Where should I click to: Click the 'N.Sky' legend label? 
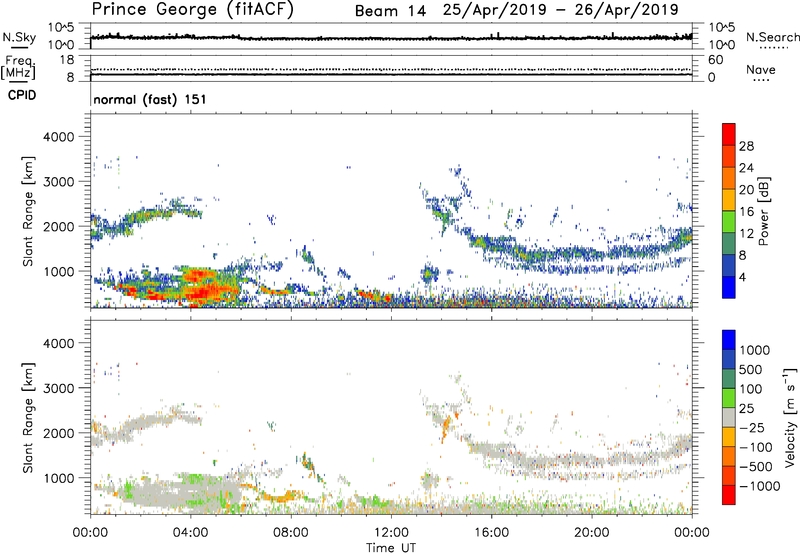19,37
